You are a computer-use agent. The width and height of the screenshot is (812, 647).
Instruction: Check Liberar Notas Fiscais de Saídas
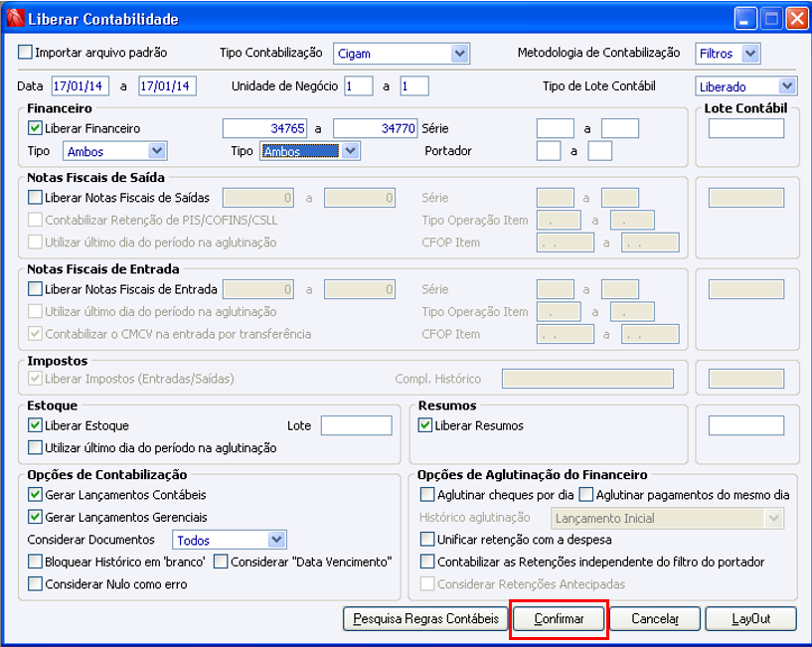pos(35,198)
